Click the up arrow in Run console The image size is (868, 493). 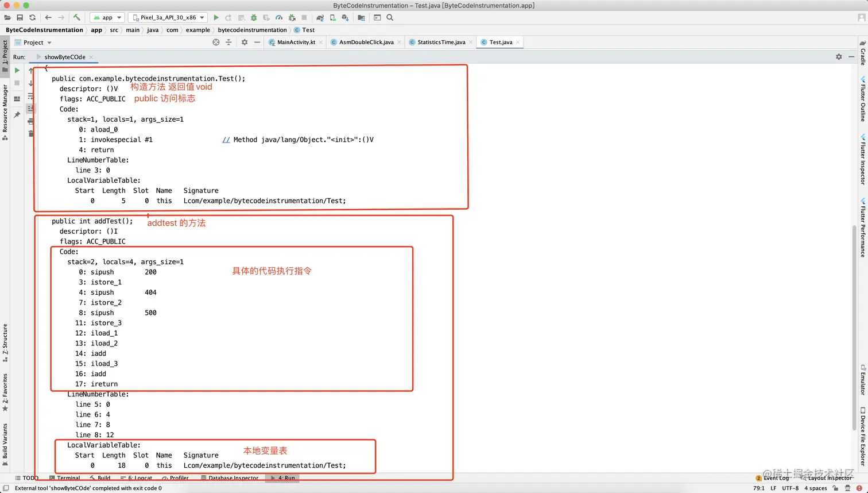click(x=31, y=70)
